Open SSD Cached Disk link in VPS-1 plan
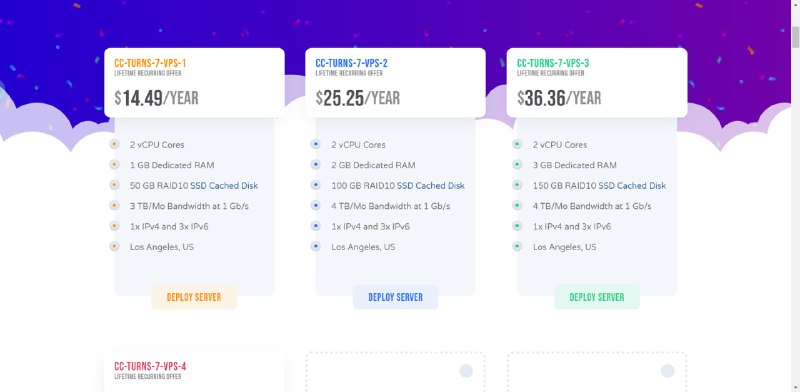 224,186
